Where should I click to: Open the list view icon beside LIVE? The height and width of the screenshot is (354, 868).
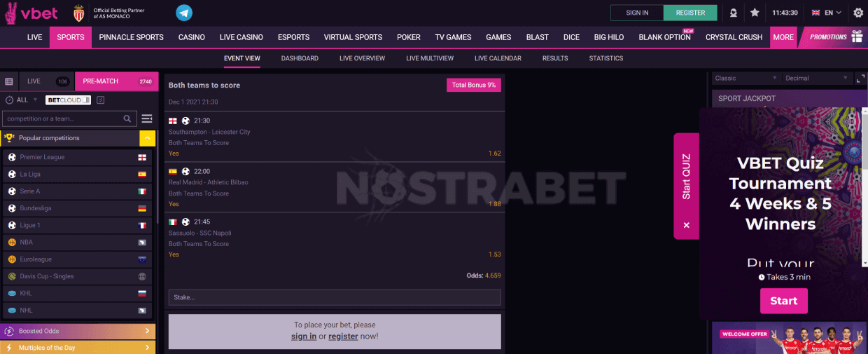[x=9, y=81]
